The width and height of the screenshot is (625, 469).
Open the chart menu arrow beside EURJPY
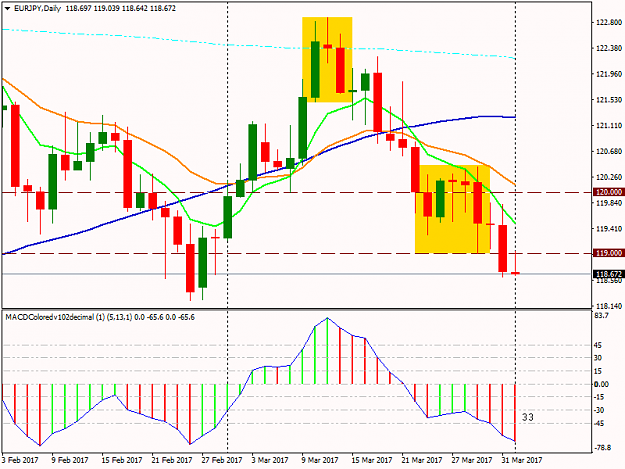(x=7, y=8)
